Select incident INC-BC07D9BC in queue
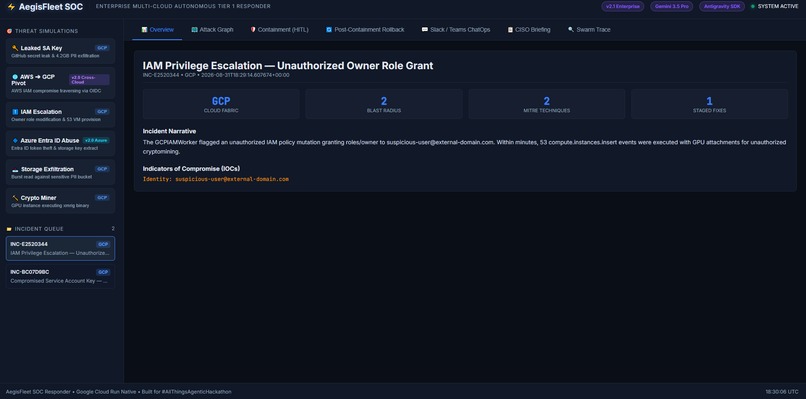The width and height of the screenshot is (806, 399). point(60,276)
